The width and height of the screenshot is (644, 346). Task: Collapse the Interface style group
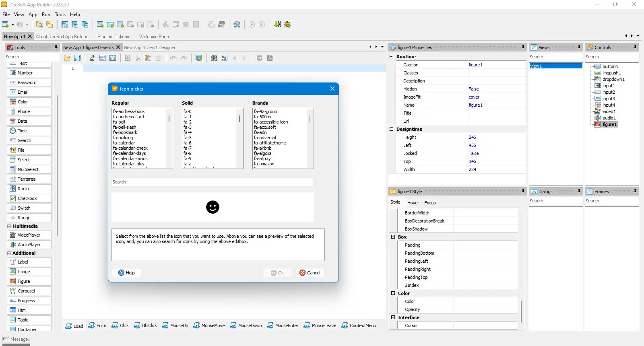coord(393,317)
